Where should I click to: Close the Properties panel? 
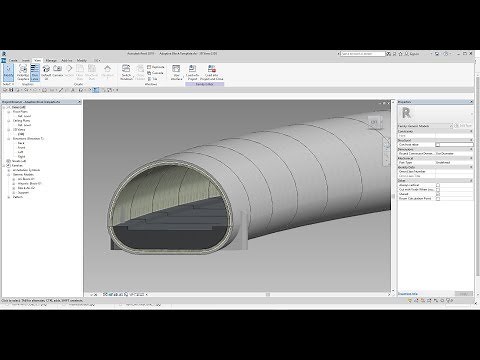tap(471, 102)
